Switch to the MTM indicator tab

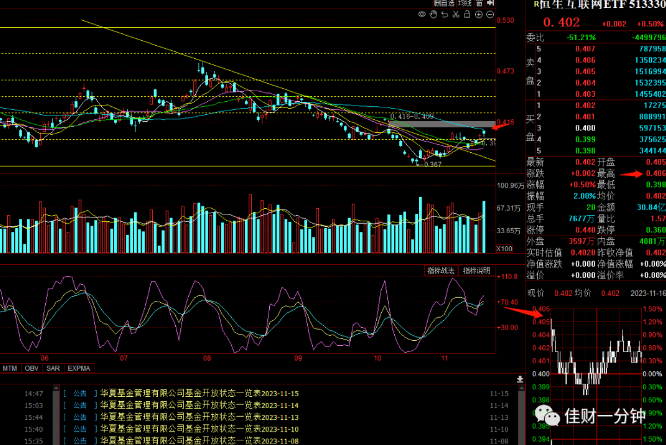click(10, 368)
